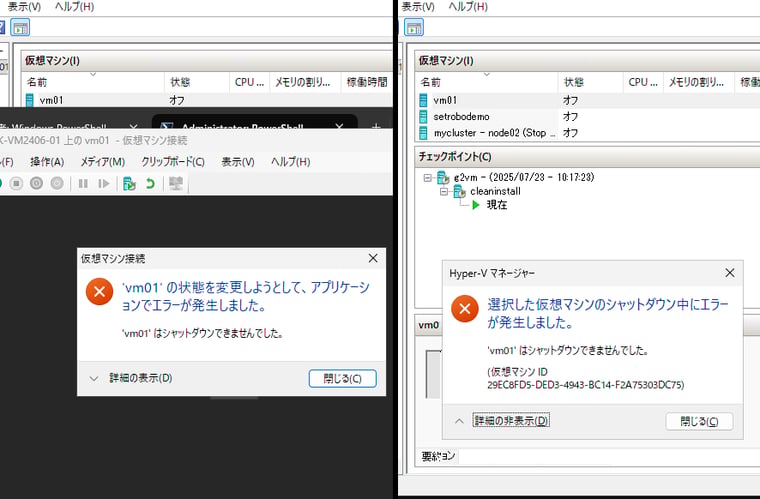Click the console pane icon in left Hyper-V toolbar

[20, 28]
